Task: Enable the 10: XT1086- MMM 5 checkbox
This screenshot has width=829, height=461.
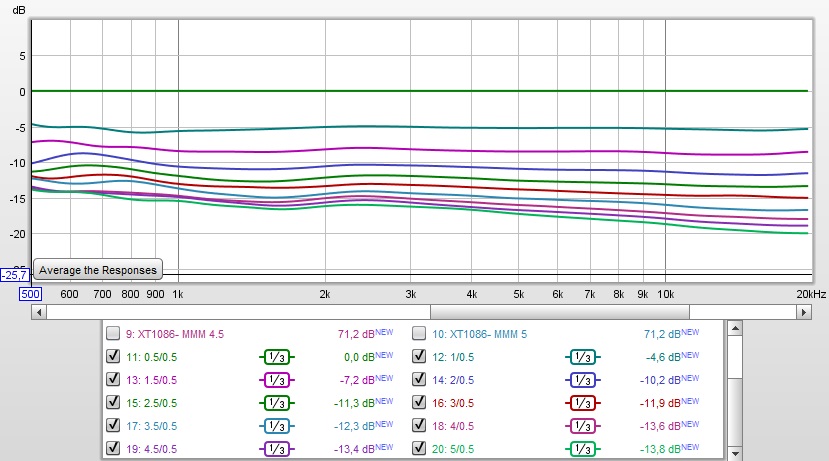Action: pyautogui.click(x=419, y=333)
